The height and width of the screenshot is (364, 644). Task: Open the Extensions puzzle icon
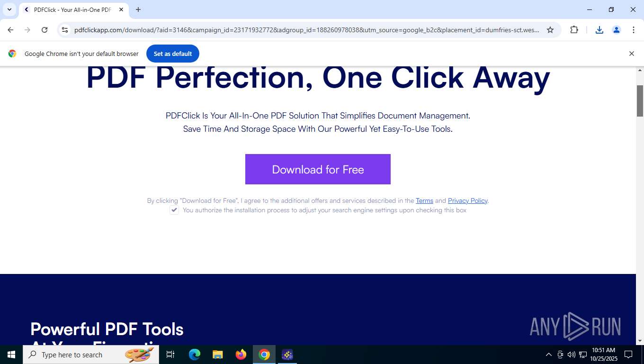pyautogui.click(x=574, y=30)
